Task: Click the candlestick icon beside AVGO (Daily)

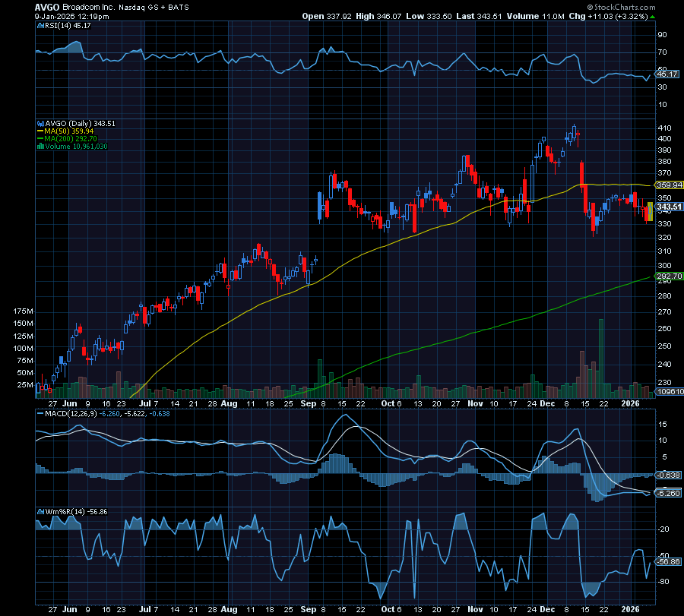Action: (x=40, y=123)
